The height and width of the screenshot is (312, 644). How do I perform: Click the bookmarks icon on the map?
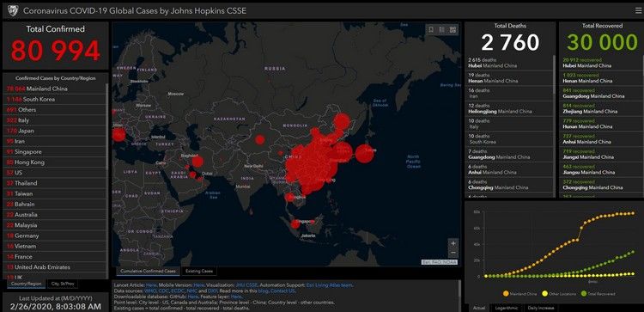coord(431,29)
